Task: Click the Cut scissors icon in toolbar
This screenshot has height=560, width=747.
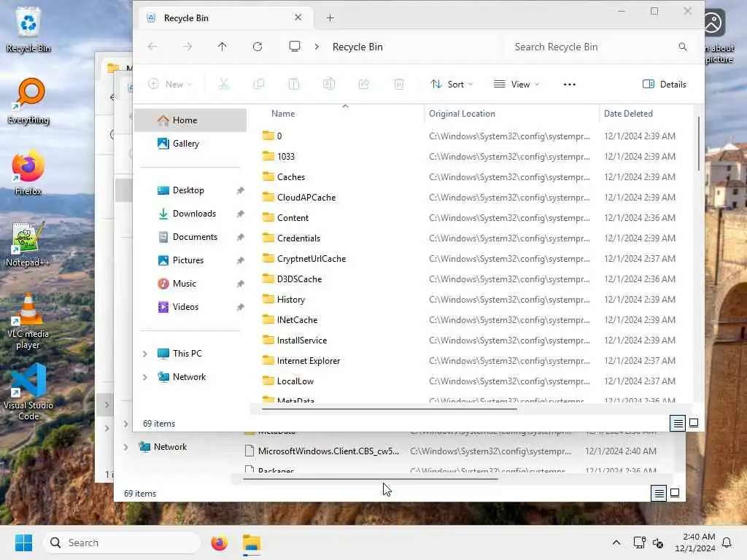Action: pos(223,85)
